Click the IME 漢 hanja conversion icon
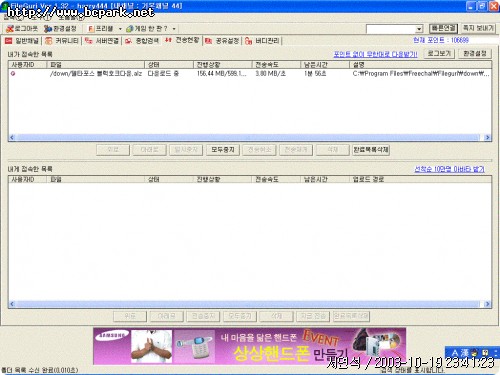The image size is (500, 375). (464, 352)
